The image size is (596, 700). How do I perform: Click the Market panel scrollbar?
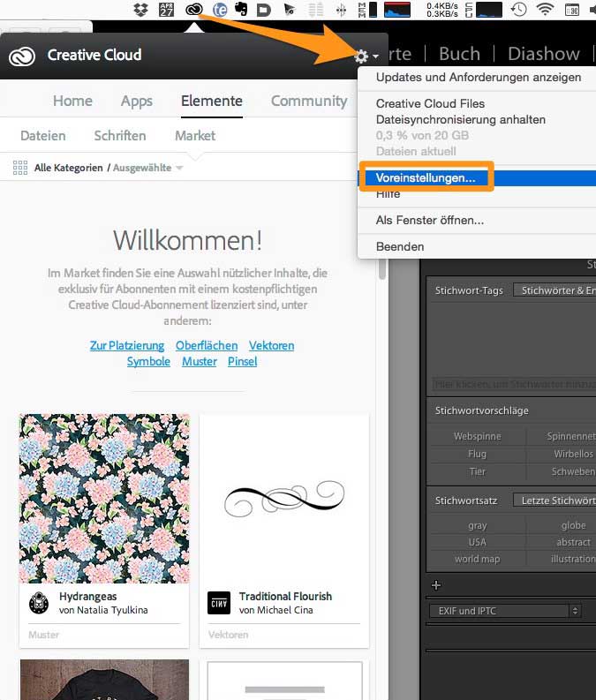click(x=382, y=268)
